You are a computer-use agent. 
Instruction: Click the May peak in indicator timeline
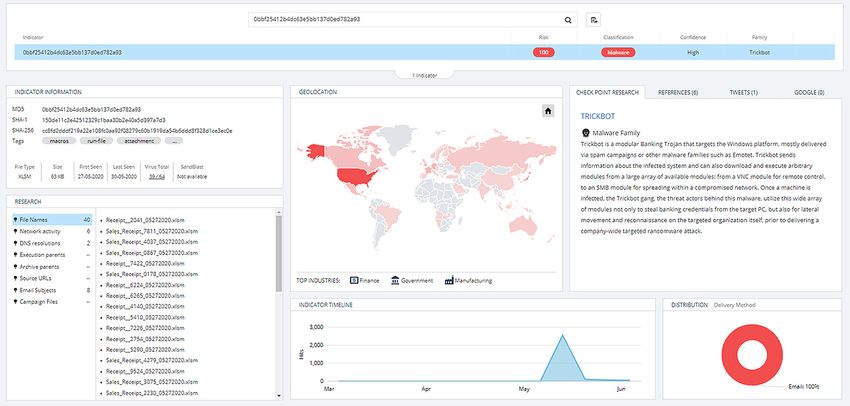click(x=562, y=336)
